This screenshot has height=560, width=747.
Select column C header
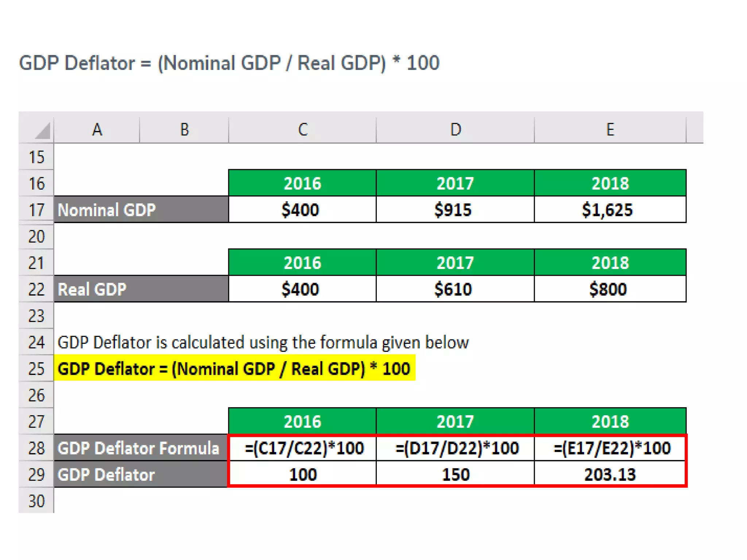pyautogui.click(x=302, y=129)
